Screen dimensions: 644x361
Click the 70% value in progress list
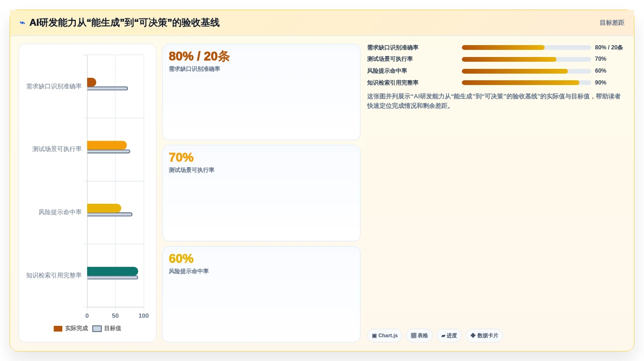(x=601, y=59)
